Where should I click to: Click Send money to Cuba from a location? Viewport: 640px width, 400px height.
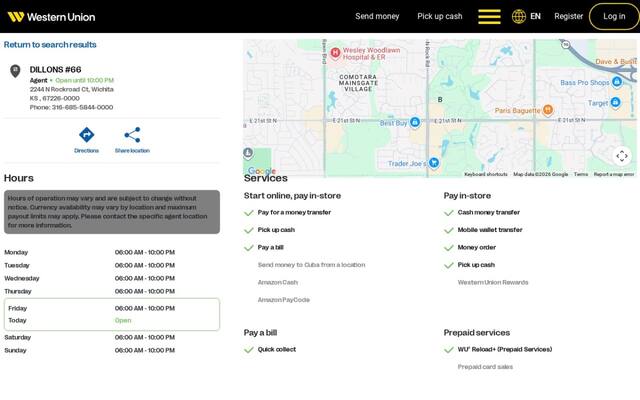tap(311, 265)
